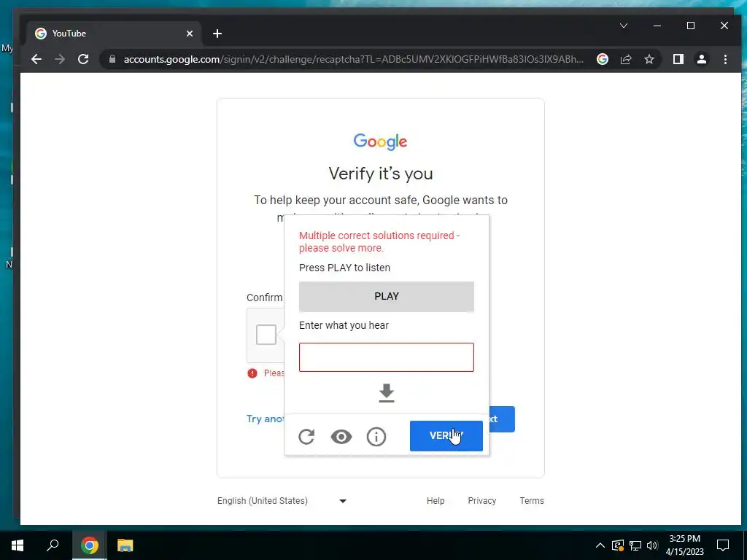Get a new reCAPTCHA challenge

click(x=306, y=437)
